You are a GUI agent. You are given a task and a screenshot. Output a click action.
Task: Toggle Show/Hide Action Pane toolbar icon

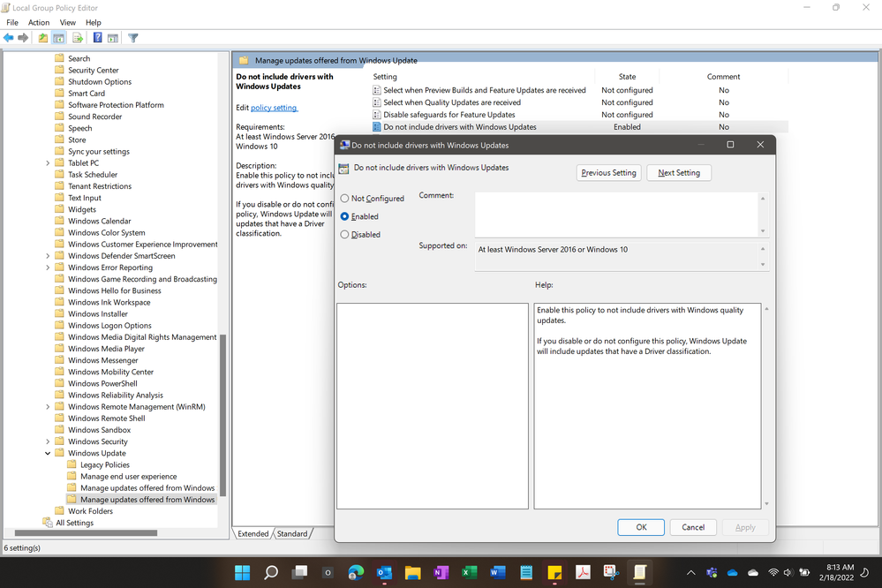113,38
